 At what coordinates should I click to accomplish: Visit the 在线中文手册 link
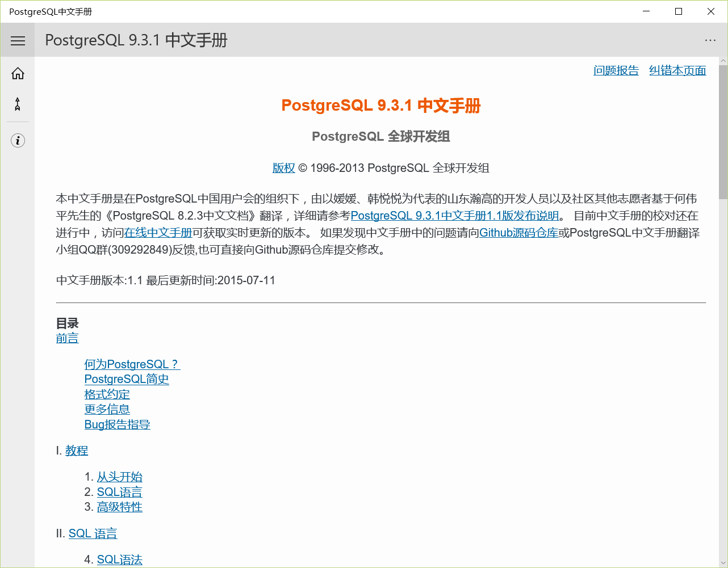[158, 233]
